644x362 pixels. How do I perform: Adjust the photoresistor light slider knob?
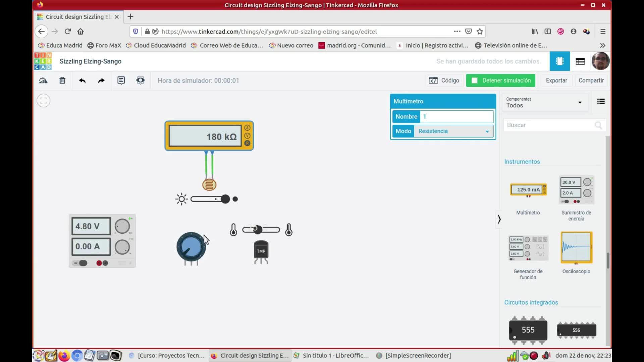(225, 199)
